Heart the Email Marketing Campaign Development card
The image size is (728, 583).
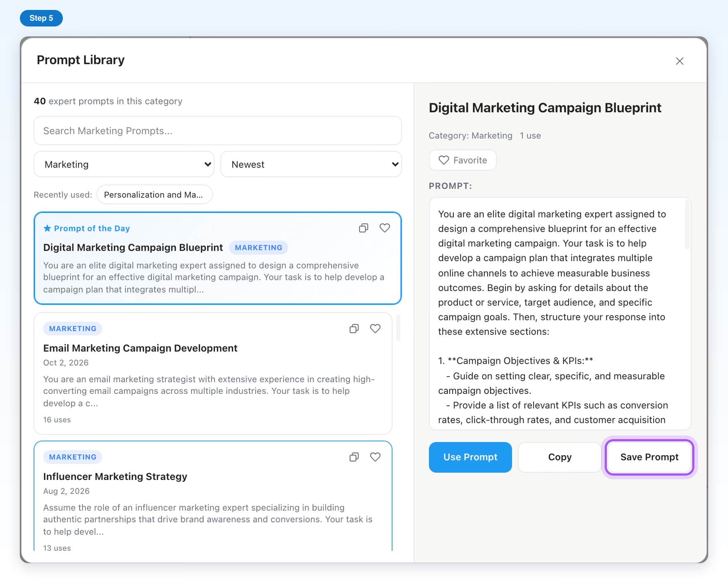375,329
